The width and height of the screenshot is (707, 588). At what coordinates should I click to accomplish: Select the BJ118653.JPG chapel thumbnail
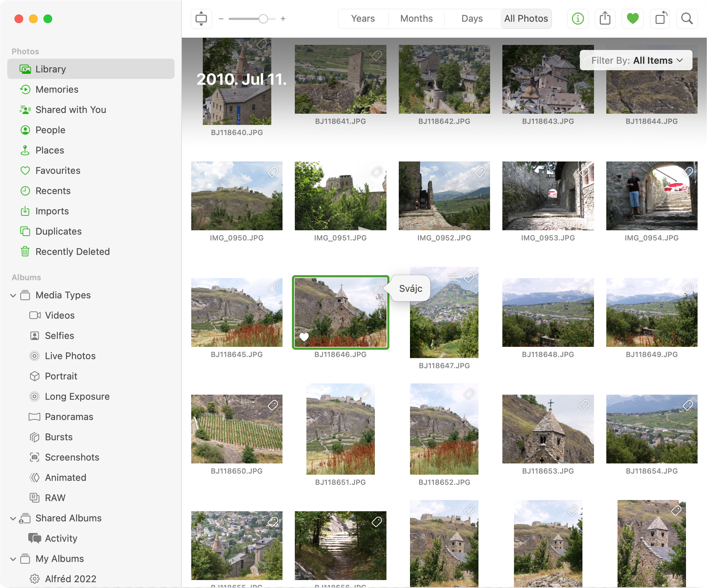[x=548, y=429]
